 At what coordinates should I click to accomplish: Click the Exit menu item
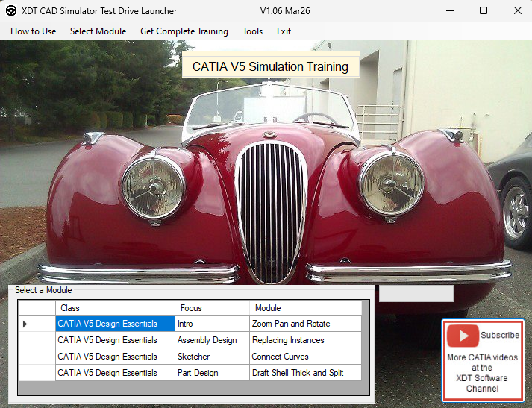pos(284,31)
